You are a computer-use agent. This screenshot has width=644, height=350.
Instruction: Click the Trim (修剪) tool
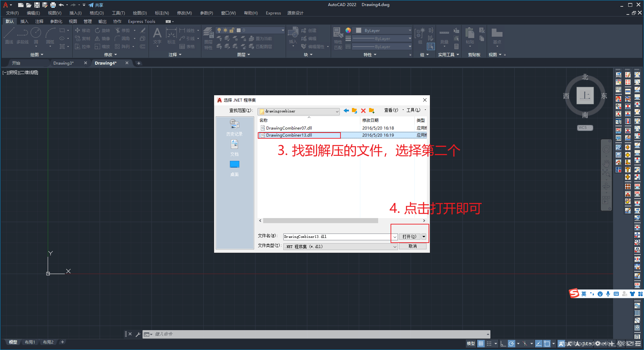click(x=122, y=30)
